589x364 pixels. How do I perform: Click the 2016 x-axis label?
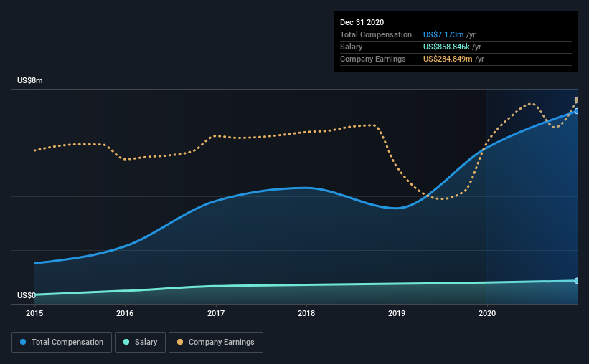pyautogui.click(x=125, y=313)
